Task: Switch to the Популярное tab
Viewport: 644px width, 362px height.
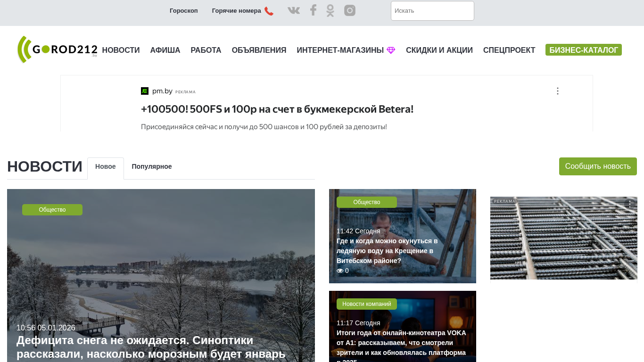Action: 152,167
